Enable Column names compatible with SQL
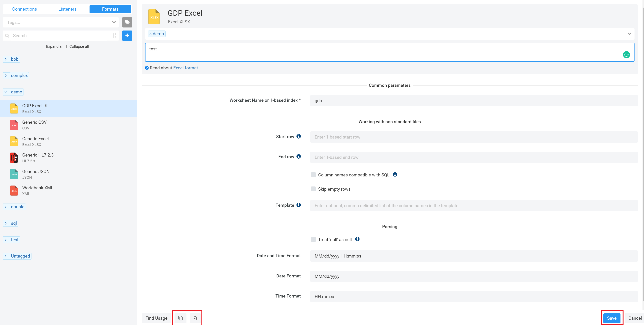This screenshot has height=325, width=644. coord(313,175)
